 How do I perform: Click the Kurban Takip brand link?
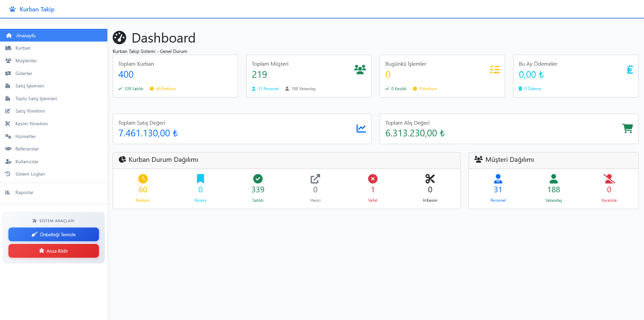[37, 9]
